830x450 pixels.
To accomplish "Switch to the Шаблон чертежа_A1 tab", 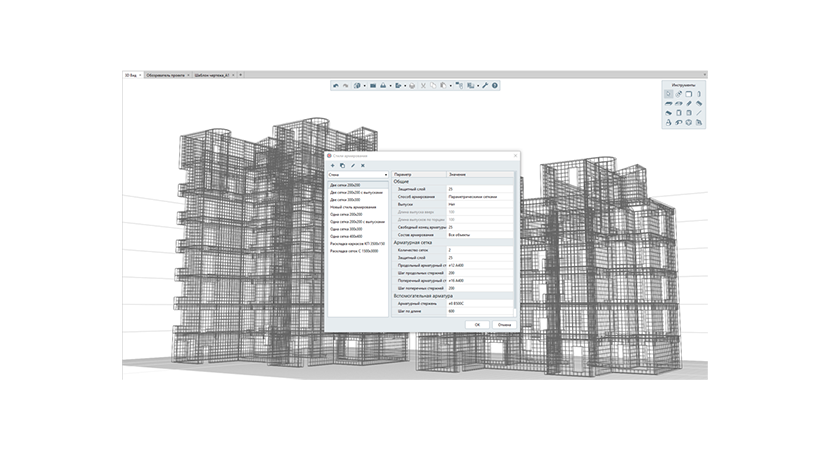I will 212,75.
